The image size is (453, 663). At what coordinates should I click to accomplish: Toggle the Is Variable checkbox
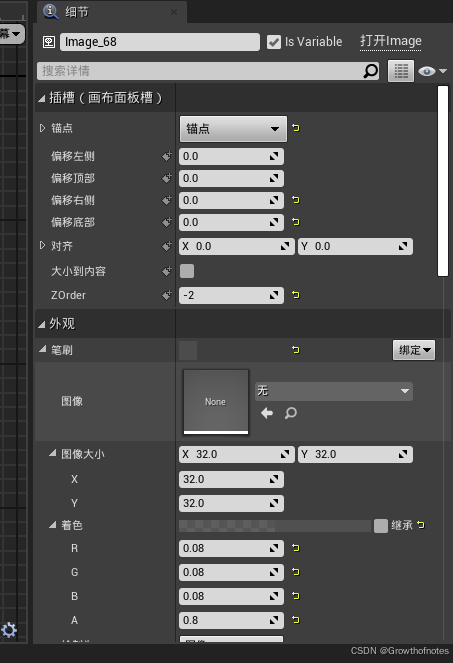(274, 42)
